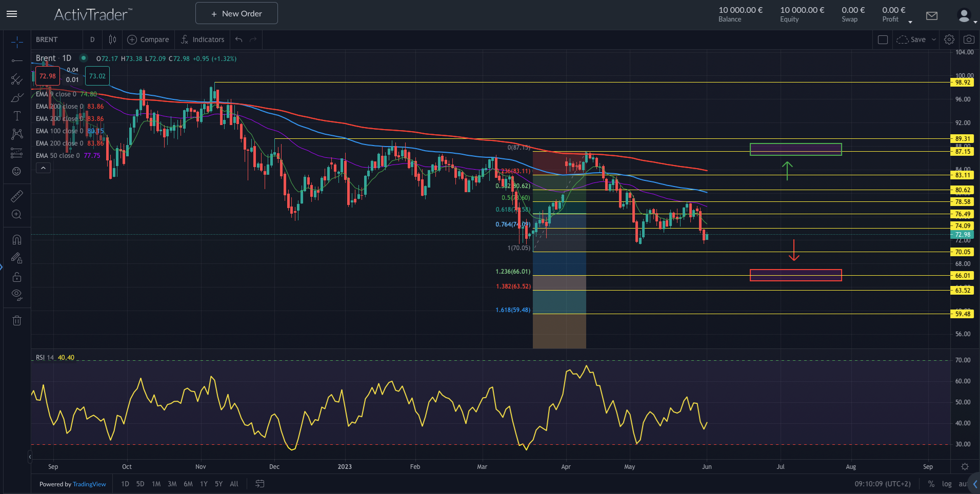Image resolution: width=980 pixels, height=494 pixels.
Task: Collapse the EMA indicator legend
Action: 43,168
